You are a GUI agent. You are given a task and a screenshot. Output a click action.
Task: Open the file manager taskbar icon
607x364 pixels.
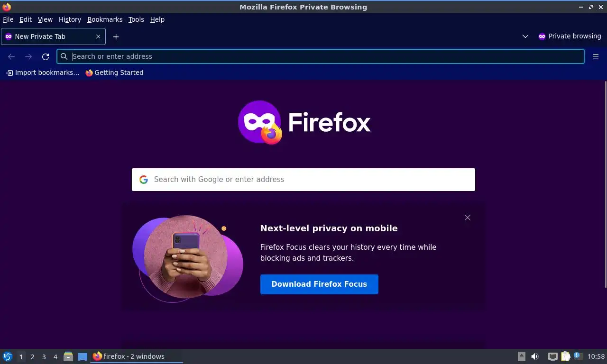click(68, 356)
